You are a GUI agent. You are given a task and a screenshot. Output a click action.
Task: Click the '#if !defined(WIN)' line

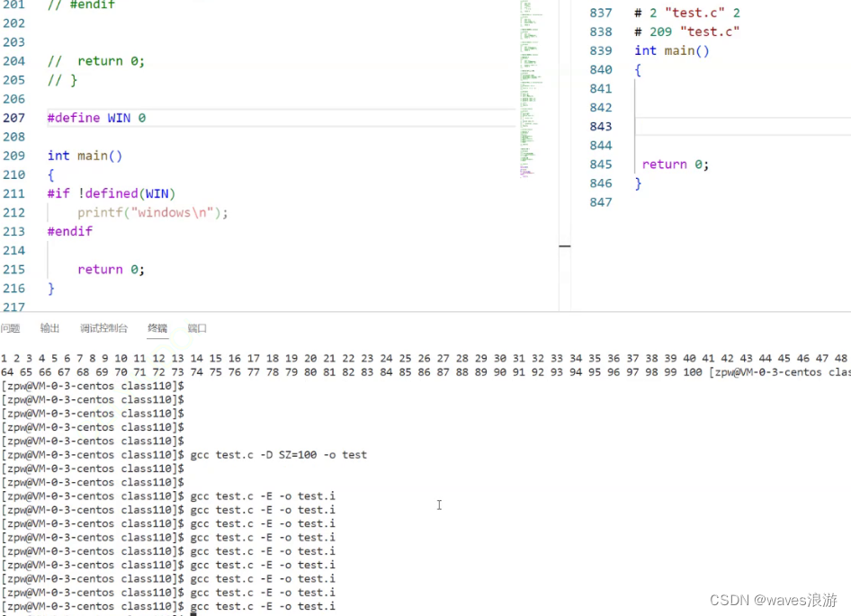pos(112,193)
